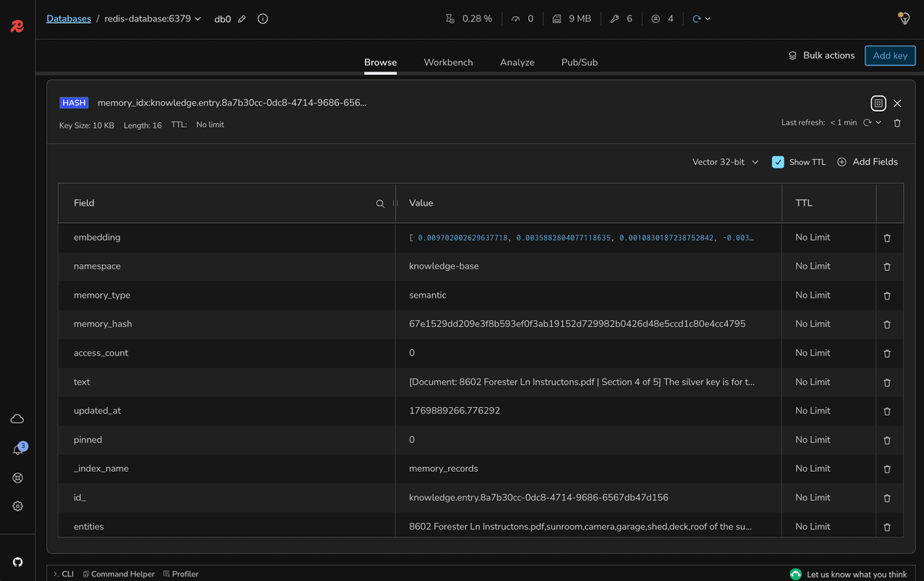Screen dimensions: 924x581
Task: Click the Settings gear in the sidebar
Action: 17,506
